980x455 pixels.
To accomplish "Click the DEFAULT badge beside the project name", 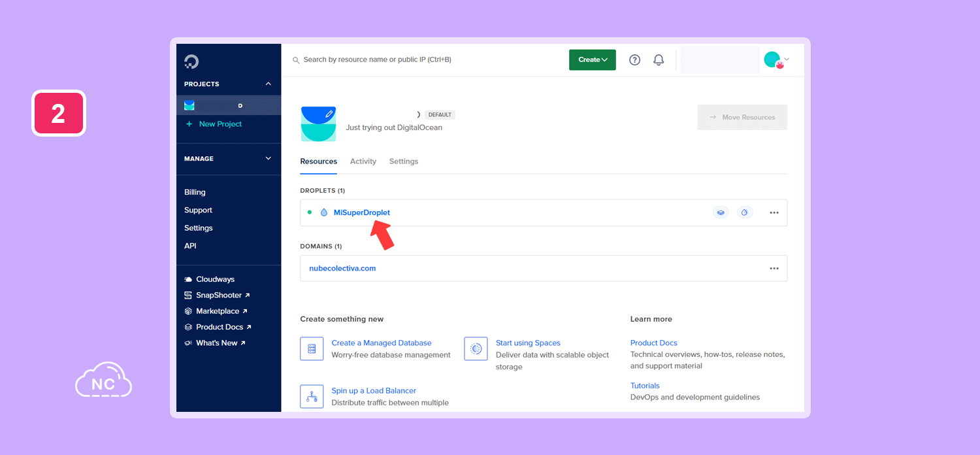I will tap(440, 114).
